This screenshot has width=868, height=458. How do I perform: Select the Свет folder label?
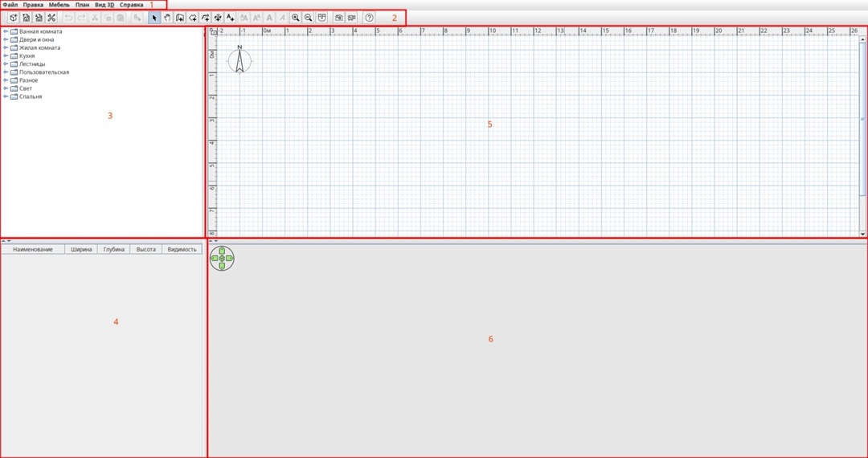[26, 88]
